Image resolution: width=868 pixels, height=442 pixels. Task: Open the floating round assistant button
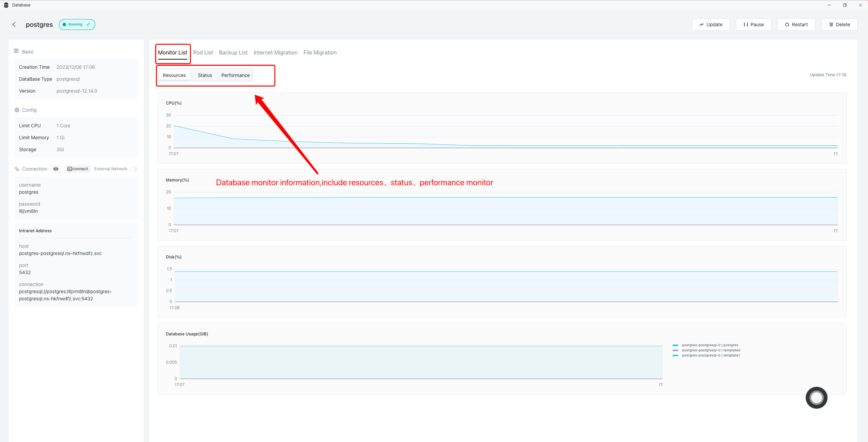(x=816, y=397)
